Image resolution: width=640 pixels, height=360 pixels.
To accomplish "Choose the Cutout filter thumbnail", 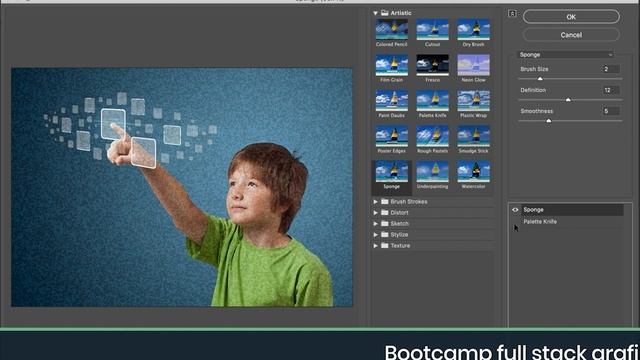I will click(x=432, y=29).
